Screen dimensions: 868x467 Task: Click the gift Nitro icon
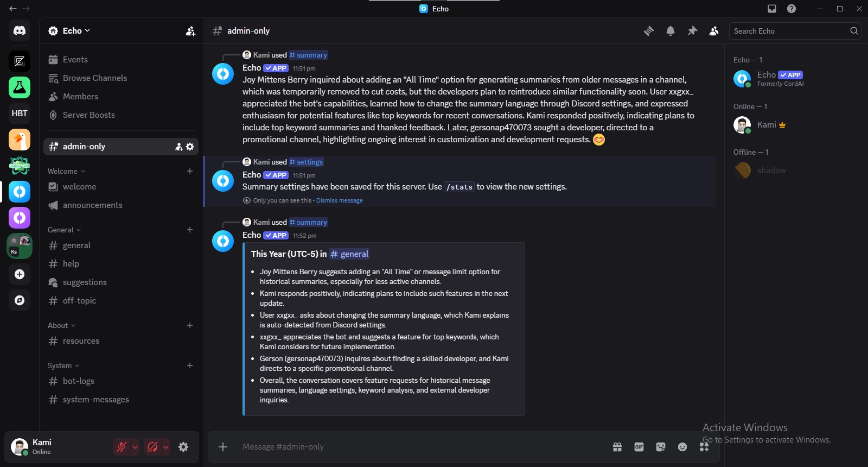click(x=617, y=447)
